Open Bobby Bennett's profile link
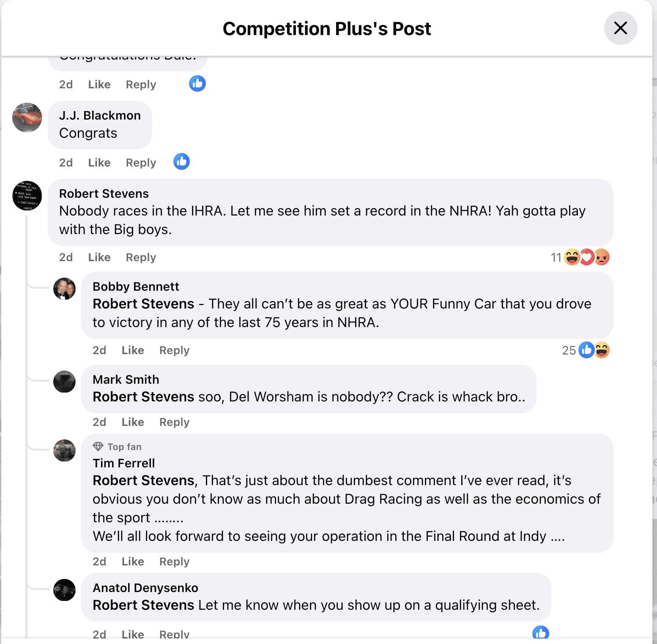Viewport: 657px width, 644px height. pyautogui.click(x=136, y=286)
